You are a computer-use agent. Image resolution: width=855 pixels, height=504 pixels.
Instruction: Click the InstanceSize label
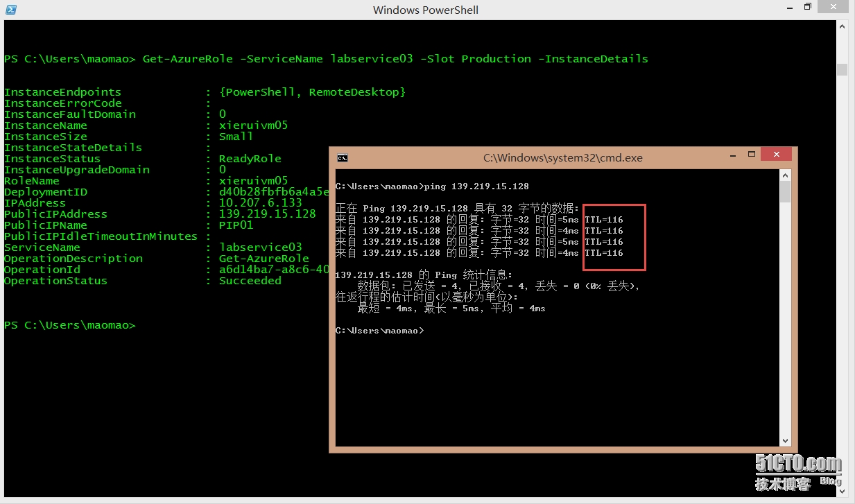pyautogui.click(x=46, y=137)
